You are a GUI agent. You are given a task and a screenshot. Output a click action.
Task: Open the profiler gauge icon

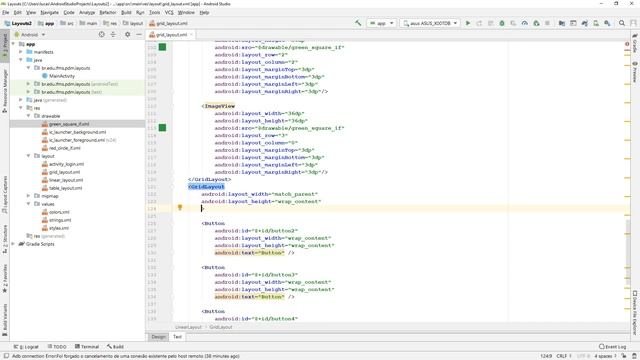click(x=525, y=23)
